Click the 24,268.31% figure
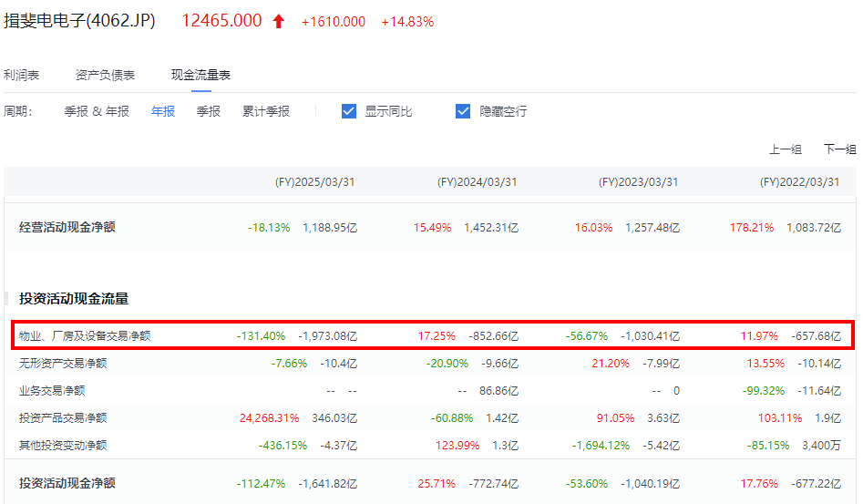Screen dimensions: 863x504 click(269, 418)
